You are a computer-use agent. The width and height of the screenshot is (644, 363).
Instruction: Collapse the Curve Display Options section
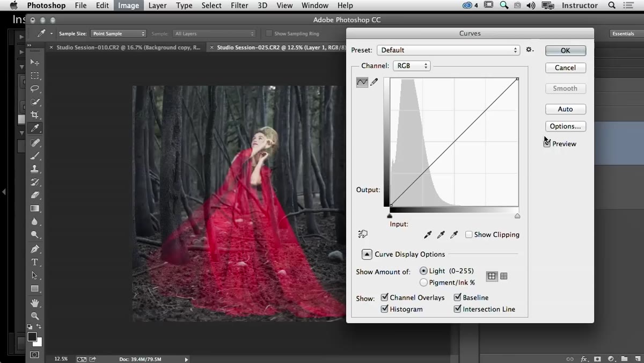367,255
